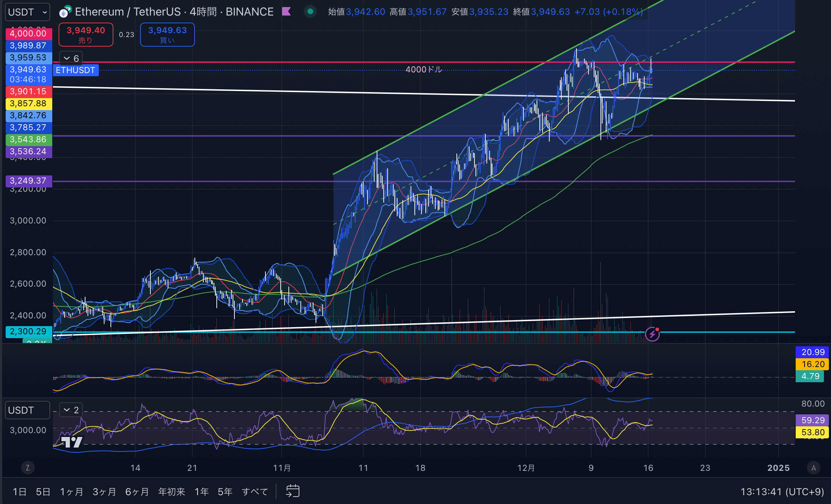Select the ETHUSDT symbol label
Screen dimensions: 831x504
click(x=76, y=70)
